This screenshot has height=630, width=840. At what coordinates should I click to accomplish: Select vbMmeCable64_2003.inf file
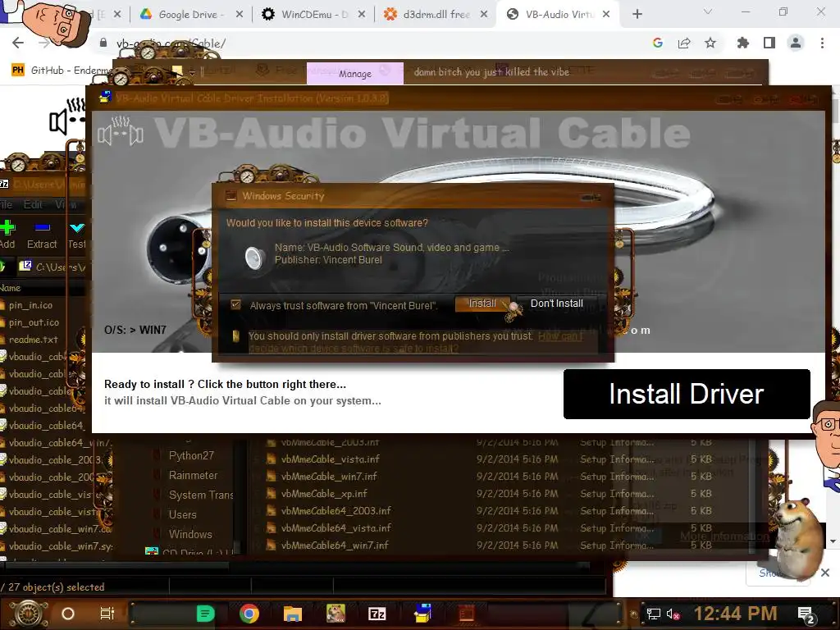(336, 510)
